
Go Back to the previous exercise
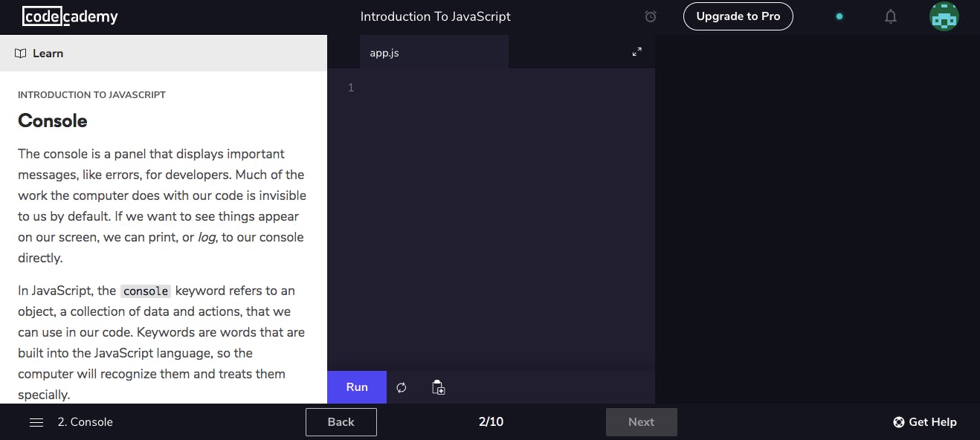pos(341,421)
